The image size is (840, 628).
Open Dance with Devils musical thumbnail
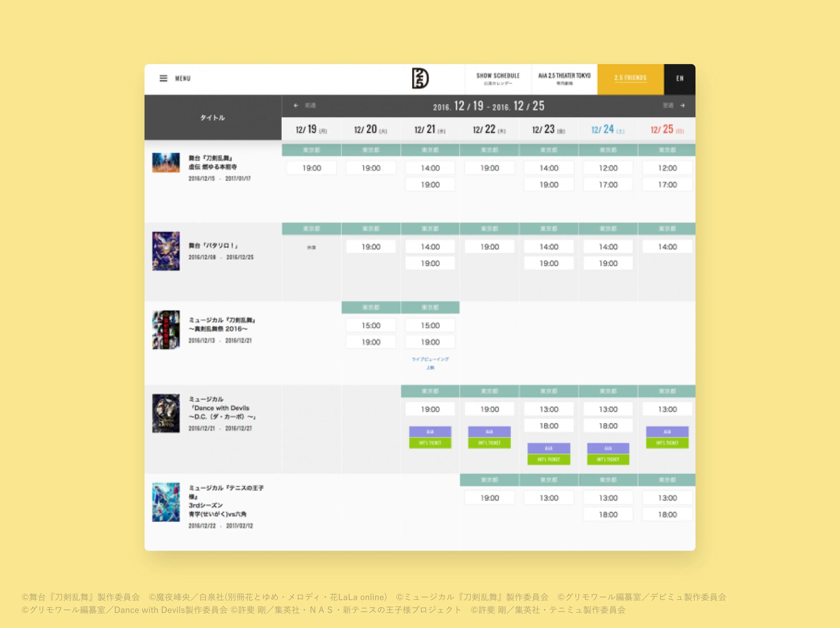pos(166,413)
